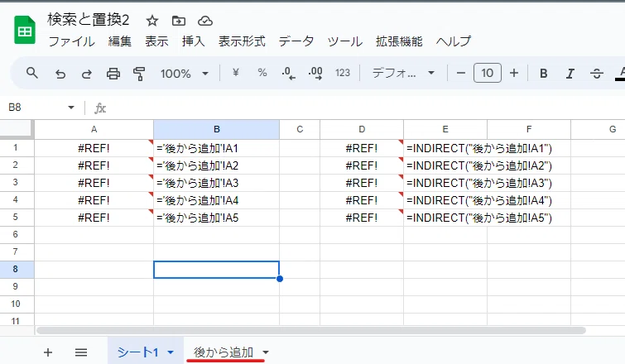Screen dimensions: 625x364
Task: Select cell A1 showing #REF!
Action: [94, 148]
